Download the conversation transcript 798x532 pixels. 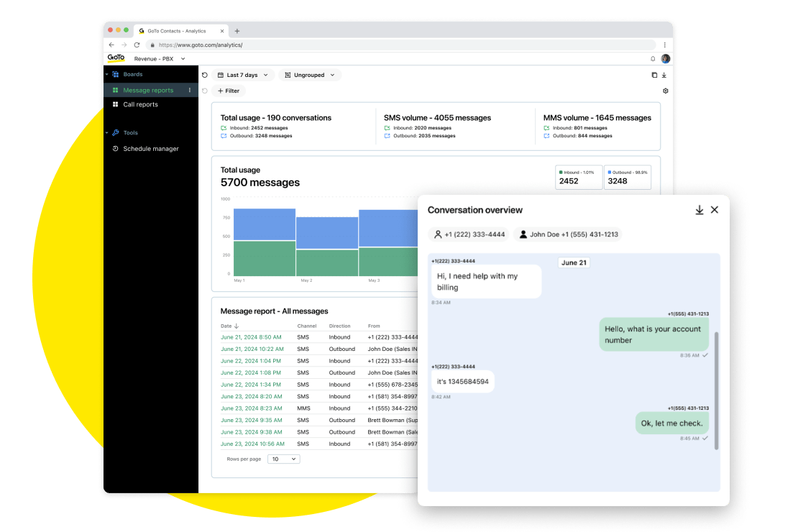tap(699, 209)
